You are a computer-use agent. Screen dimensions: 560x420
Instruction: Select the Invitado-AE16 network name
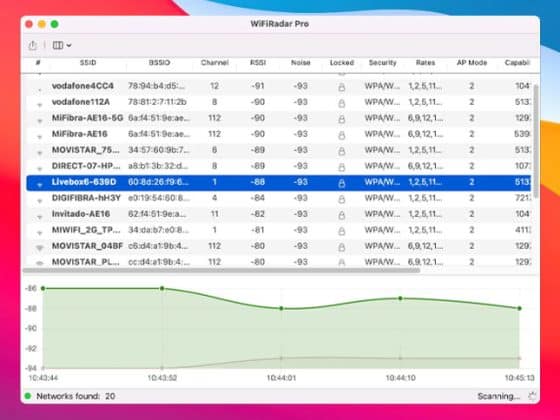[x=81, y=214]
